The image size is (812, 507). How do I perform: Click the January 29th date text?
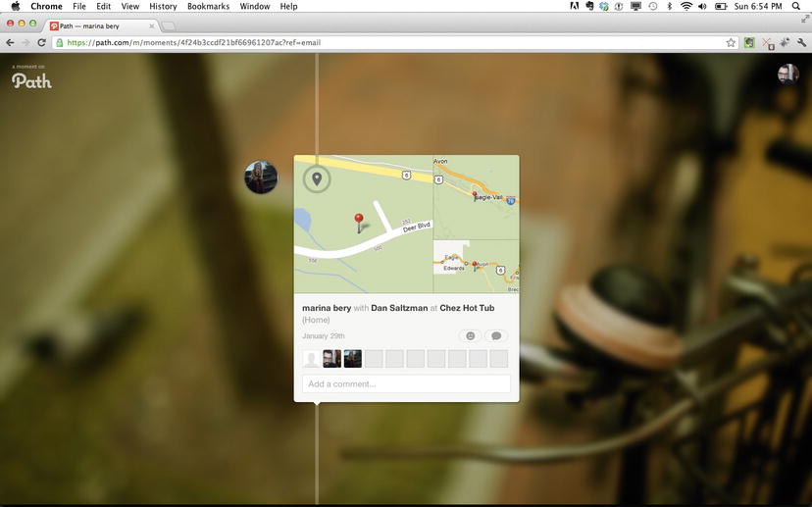pyautogui.click(x=324, y=336)
